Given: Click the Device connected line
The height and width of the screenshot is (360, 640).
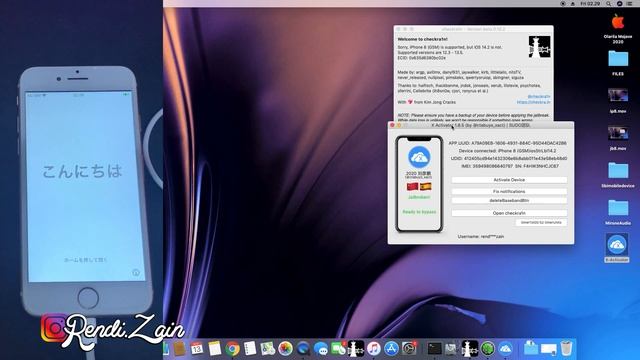Looking at the screenshot, I should pos(507,151).
